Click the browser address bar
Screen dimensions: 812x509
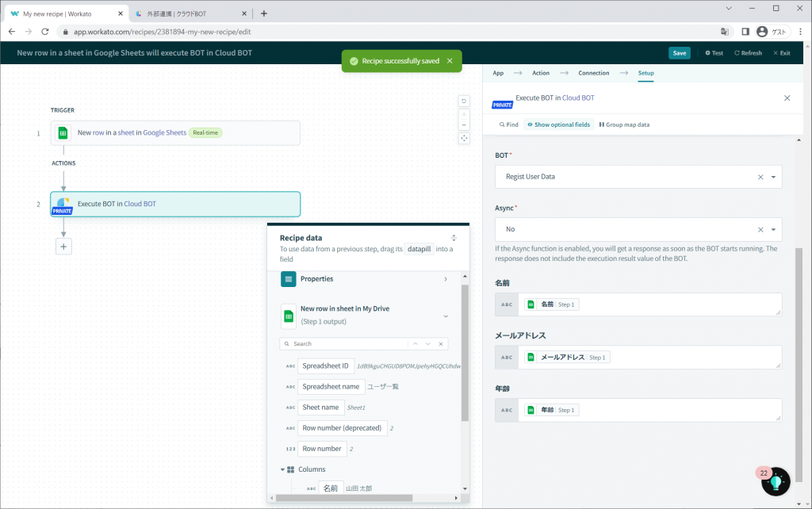[x=389, y=32]
